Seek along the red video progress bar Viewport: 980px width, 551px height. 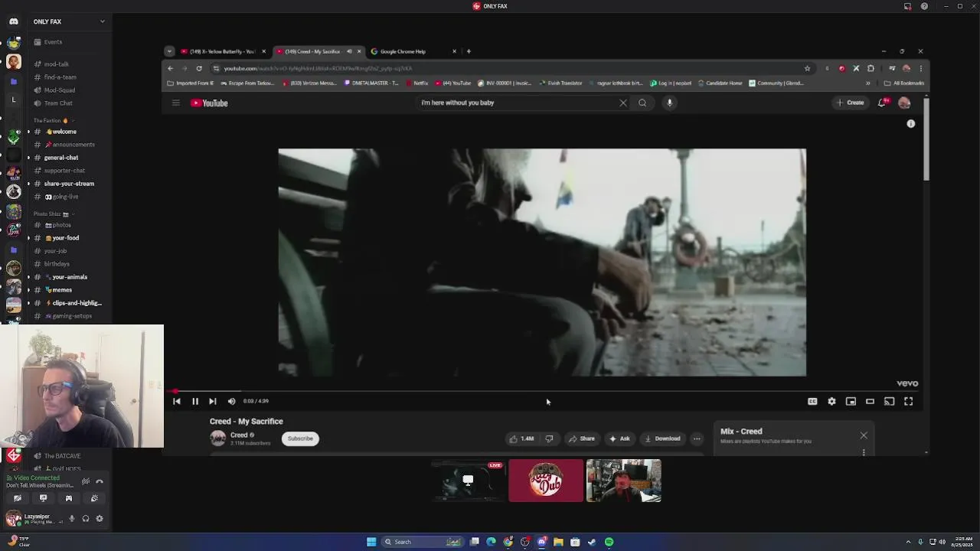tap(544, 391)
